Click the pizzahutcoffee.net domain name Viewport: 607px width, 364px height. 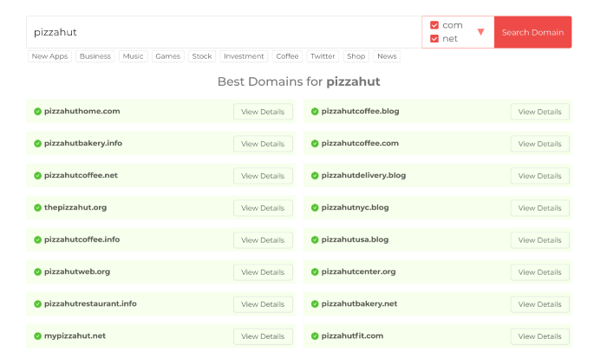(81, 176)
